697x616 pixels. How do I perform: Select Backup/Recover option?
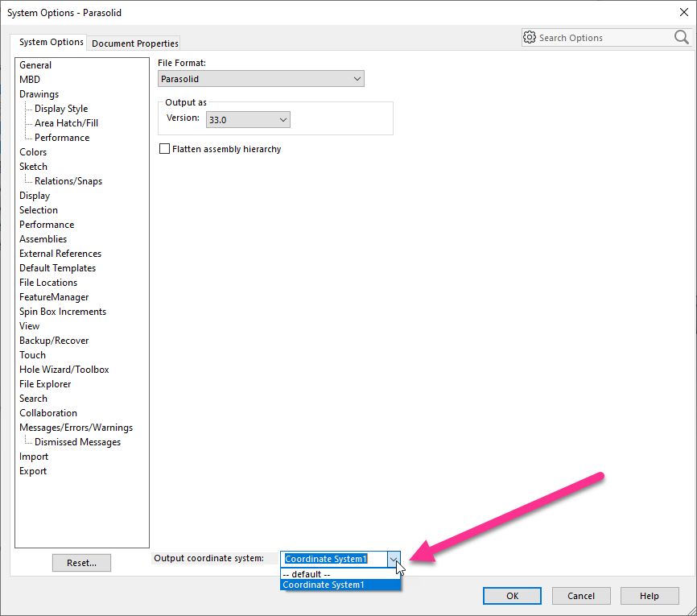54,341
